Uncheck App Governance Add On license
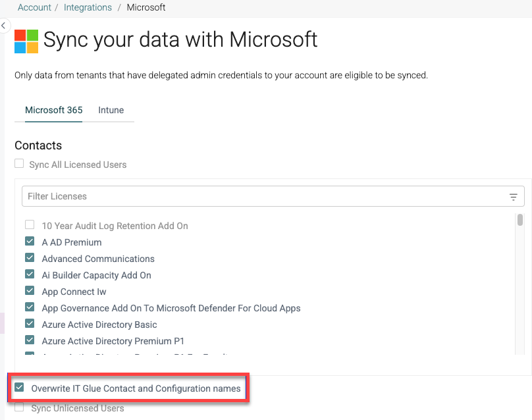This screenshot has width=532, height=420. click(30, 307)
